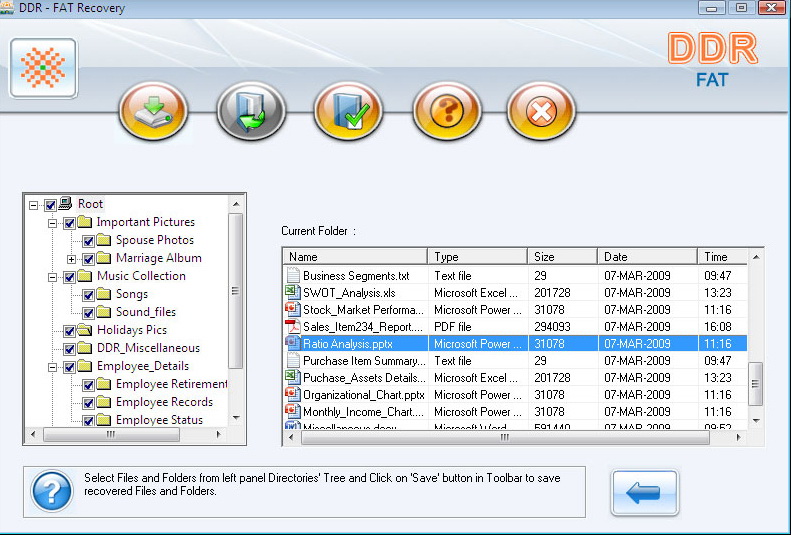Open Help via question mark toolbar icon

point(446,110)
